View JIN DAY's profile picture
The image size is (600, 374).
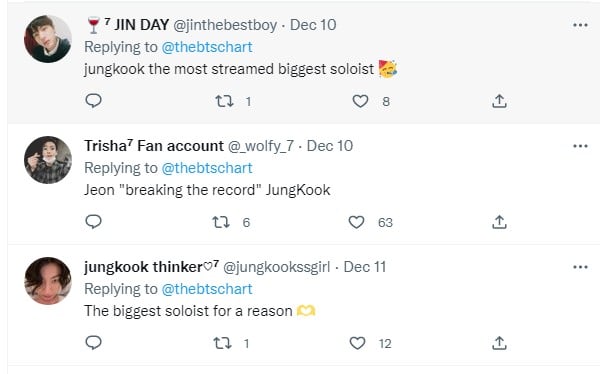[48, 39]
